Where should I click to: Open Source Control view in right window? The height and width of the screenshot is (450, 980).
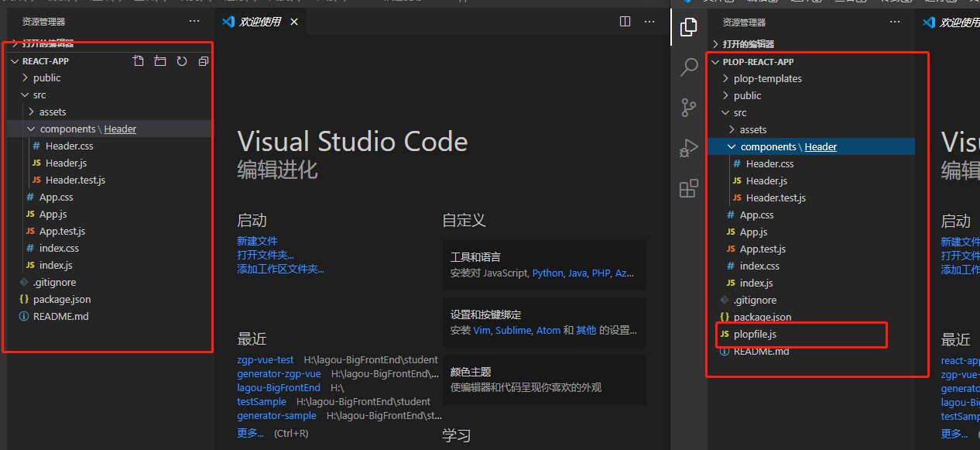tap(688, 108)
